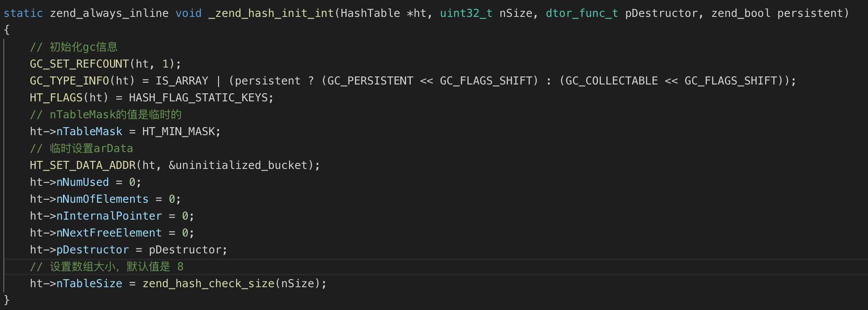Click the zend_hash_check_size function call
868x310 pixels.
click(208, 283)
